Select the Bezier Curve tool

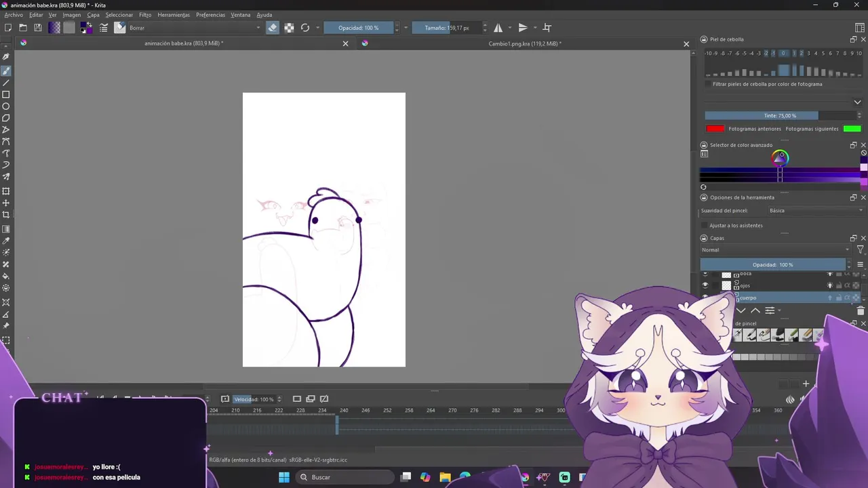6,142
